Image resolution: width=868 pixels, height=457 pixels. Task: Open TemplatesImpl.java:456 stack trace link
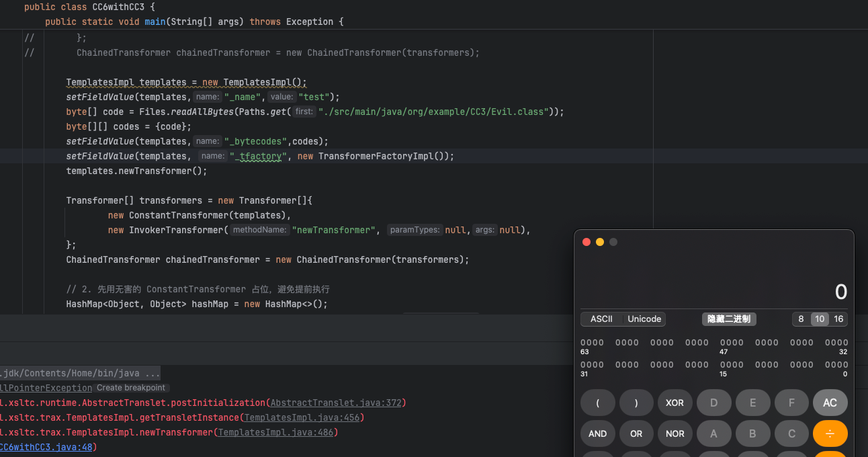coord(302,417)
